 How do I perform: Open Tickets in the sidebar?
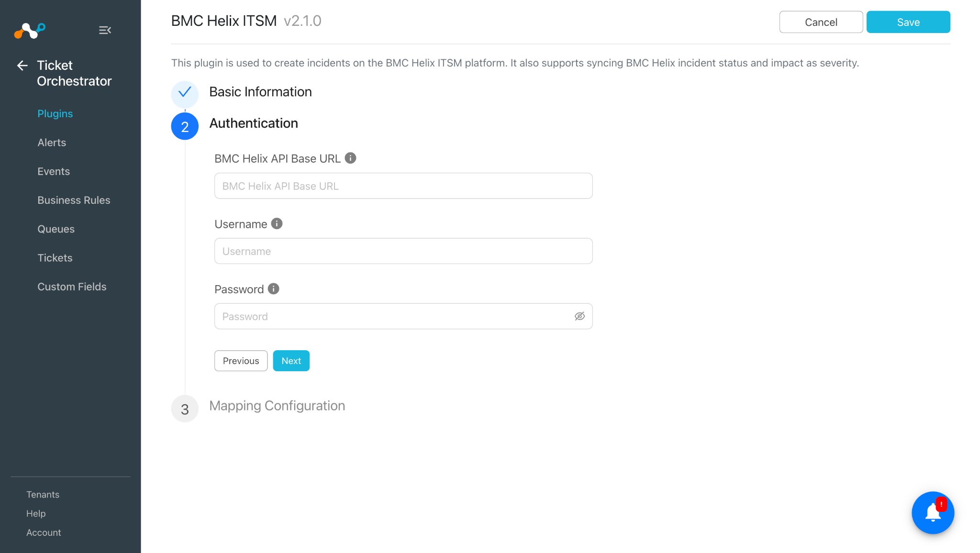pyautogui.click(x=55, y=258)
